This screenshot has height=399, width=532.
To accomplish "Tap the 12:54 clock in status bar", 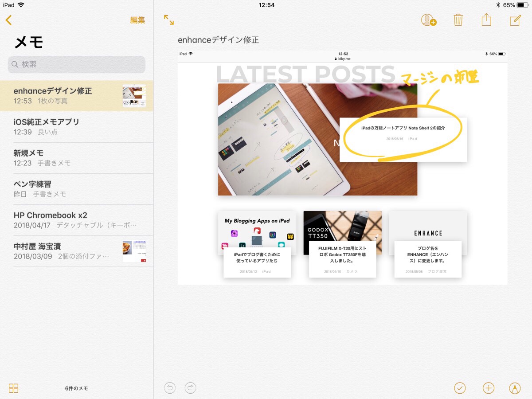I will 266,5.
